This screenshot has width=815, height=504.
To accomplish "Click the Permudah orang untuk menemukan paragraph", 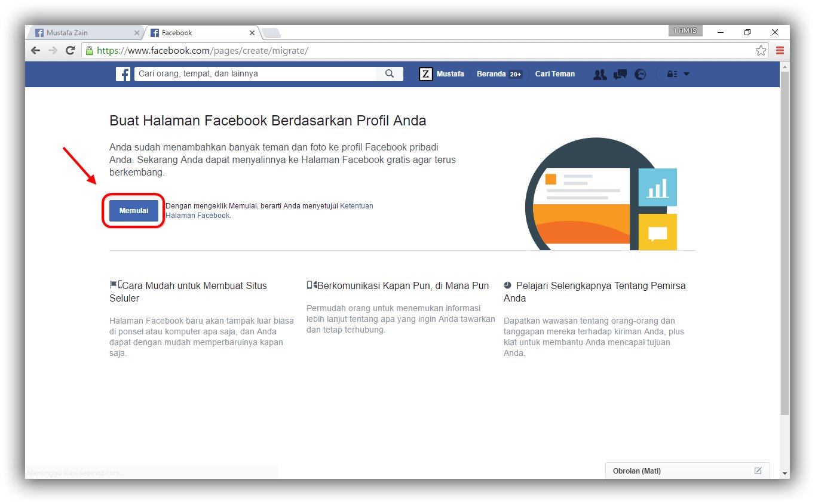I will [x=401, y=319].
